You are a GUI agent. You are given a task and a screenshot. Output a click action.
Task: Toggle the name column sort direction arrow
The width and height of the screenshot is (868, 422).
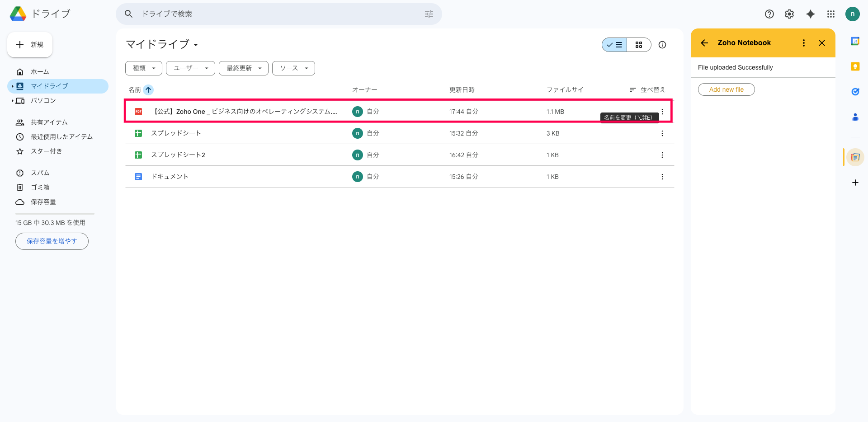click(148, 90)
